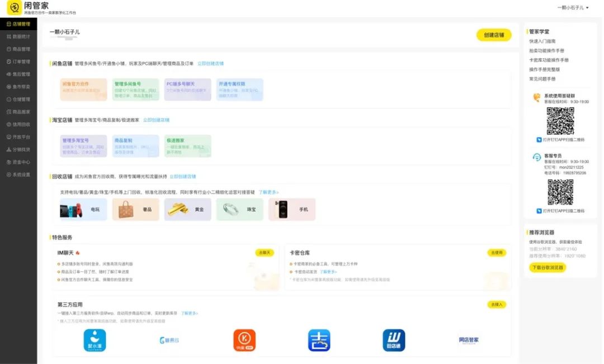The height and width of the screenshot is (364, 604).
Task: Select the PC端多号聊天 card
Action: pos(187,90)
